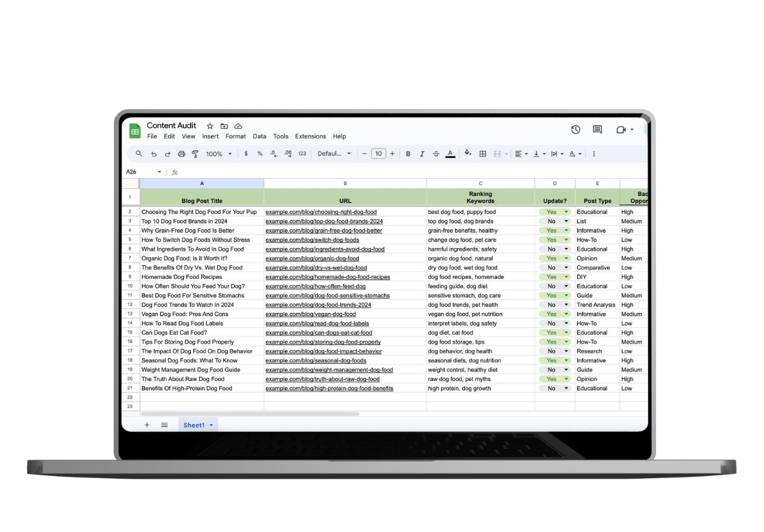The height and width of the screenshot is (532, 764).
Task: Open version history clock icon
Action: [x=576, y=130]
